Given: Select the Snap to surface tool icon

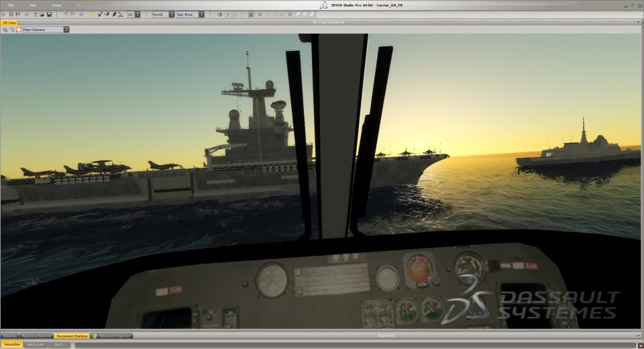Looking at the screenshot, I should click(121, 14).
